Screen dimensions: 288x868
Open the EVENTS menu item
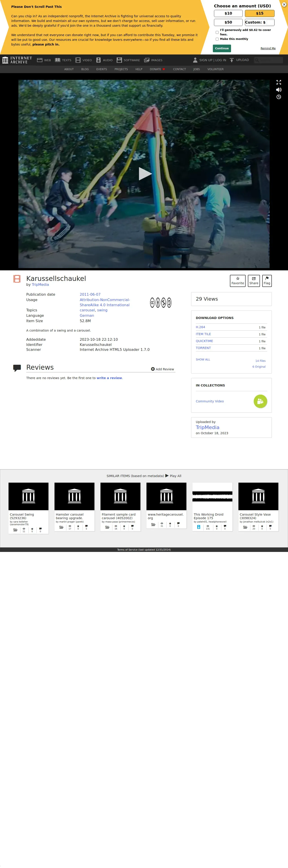pos(102,69)
